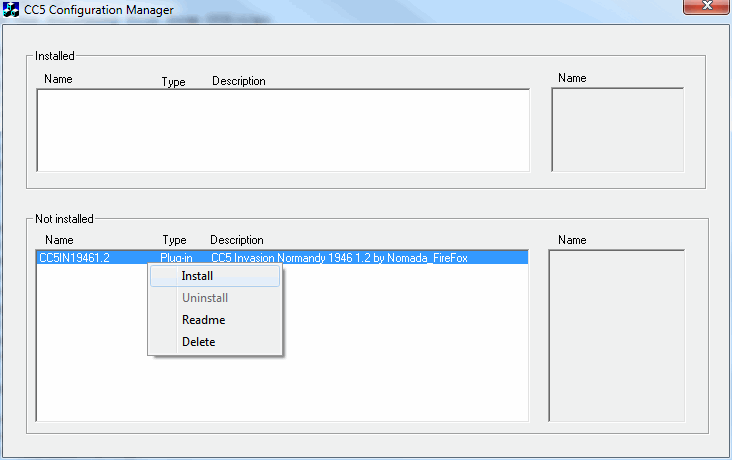Select the CC5IN19461.2 plug-in name

click(73, 258)
